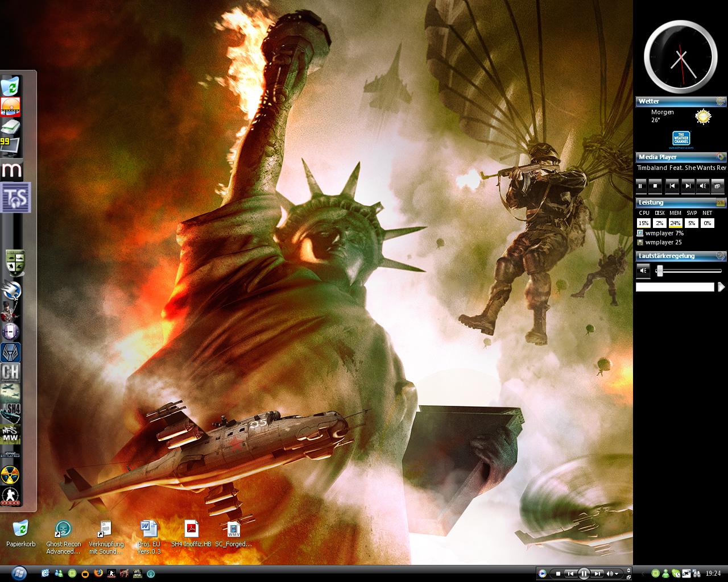Click the analog clock gadget
Image resolution: width=728 pixels, height=582 pixels.
click(x=680, y=56)
